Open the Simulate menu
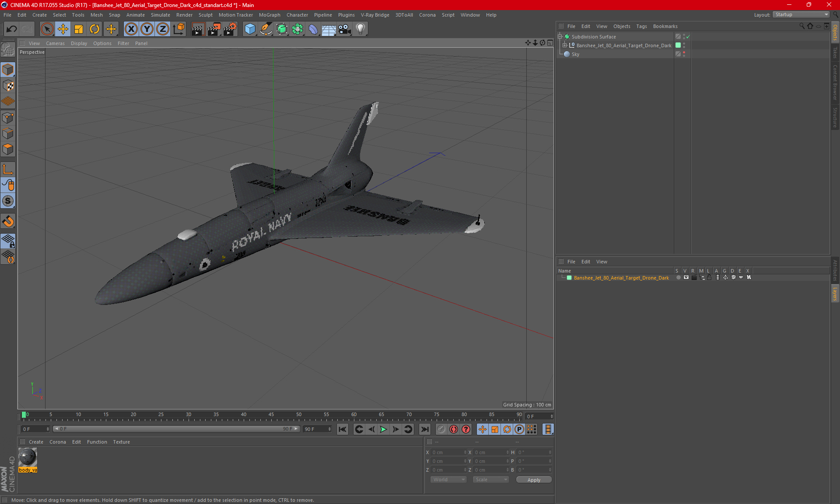Screen dimensions: 840x504 (160, 15)
